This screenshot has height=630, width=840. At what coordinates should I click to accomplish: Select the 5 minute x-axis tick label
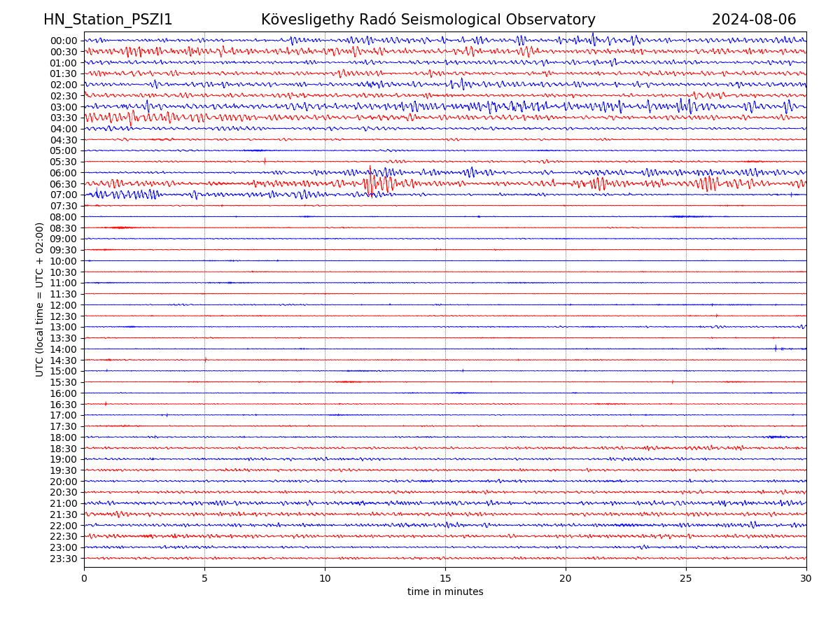pos(204,579)
